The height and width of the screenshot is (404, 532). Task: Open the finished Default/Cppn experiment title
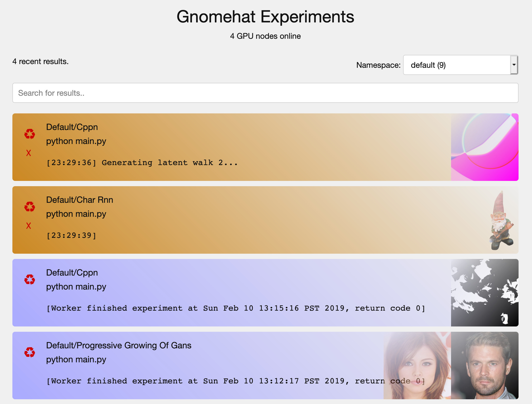(x=72, y=273)
